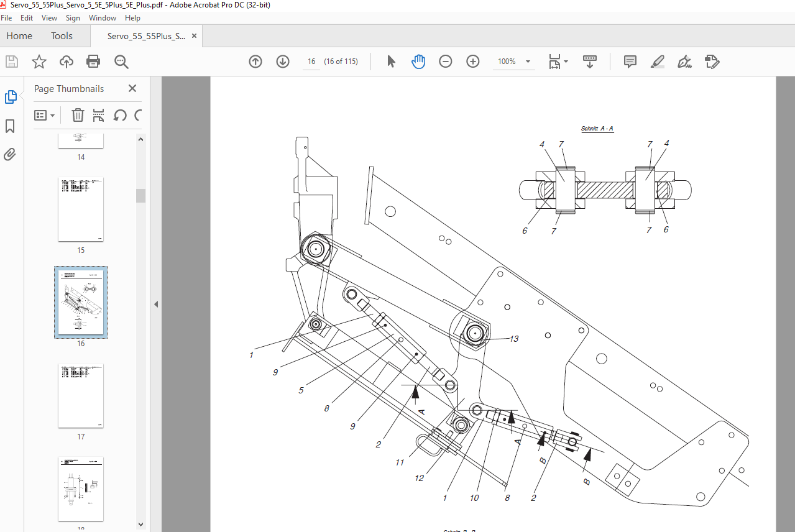Collapse the navigation pane with the left arrow
The width and height of the screenshot is (795, 532).
click(x=156, y=304)
